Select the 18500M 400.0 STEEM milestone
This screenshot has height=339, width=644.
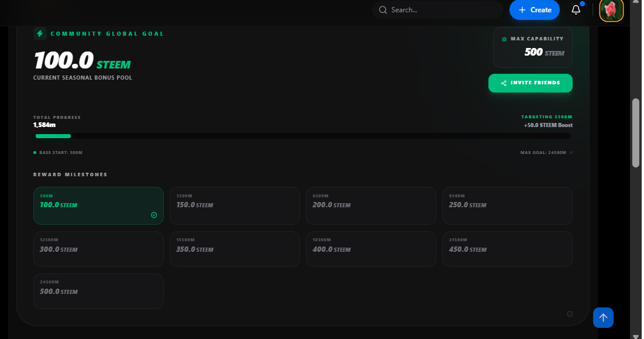pos(371,249)
